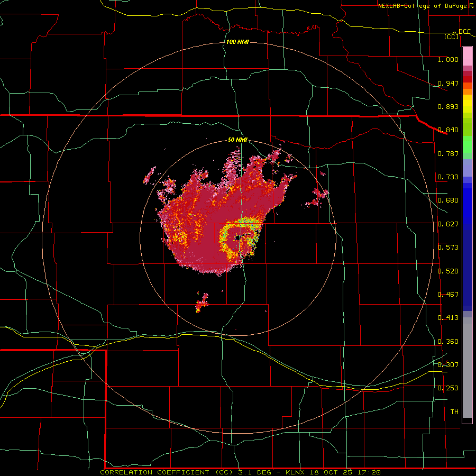The width and height of the screenshot is (476, 476).
Task: Pick the light pink swatch at the legend top
Action: point(467,57)
